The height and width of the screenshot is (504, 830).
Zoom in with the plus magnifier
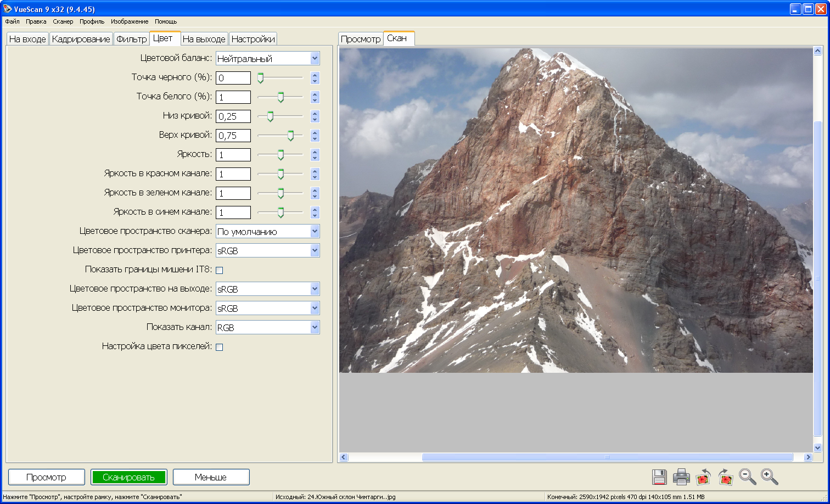769,477
